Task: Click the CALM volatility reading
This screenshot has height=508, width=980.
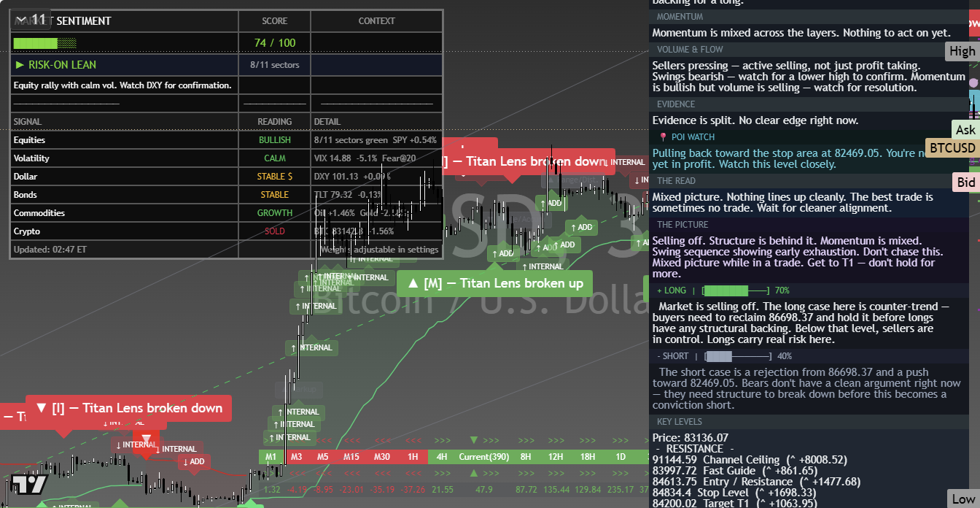Action: point(275,158)
